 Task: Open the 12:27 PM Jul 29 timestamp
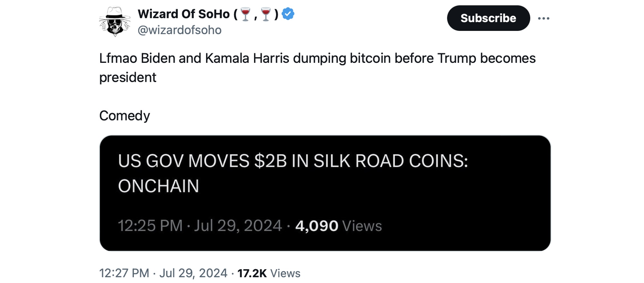163,273
